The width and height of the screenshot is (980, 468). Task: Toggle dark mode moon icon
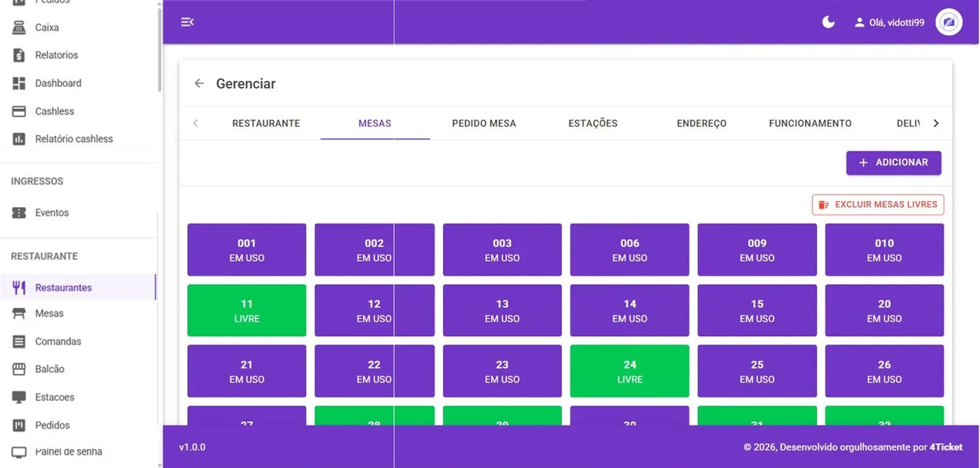pyautogui.click(x=828, y=22)
